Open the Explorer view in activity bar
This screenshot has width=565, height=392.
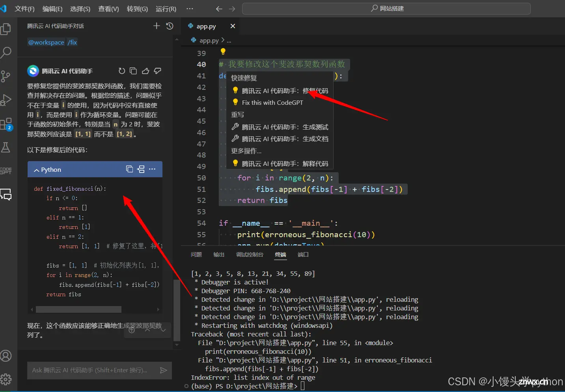click(6, 28)
